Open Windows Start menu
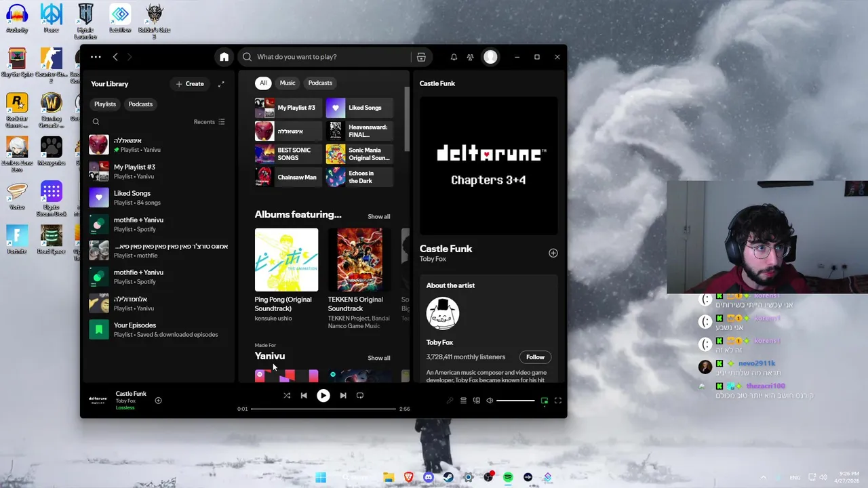Image resolution: width=868 pixels, height=488 pixels. [320, 477]
